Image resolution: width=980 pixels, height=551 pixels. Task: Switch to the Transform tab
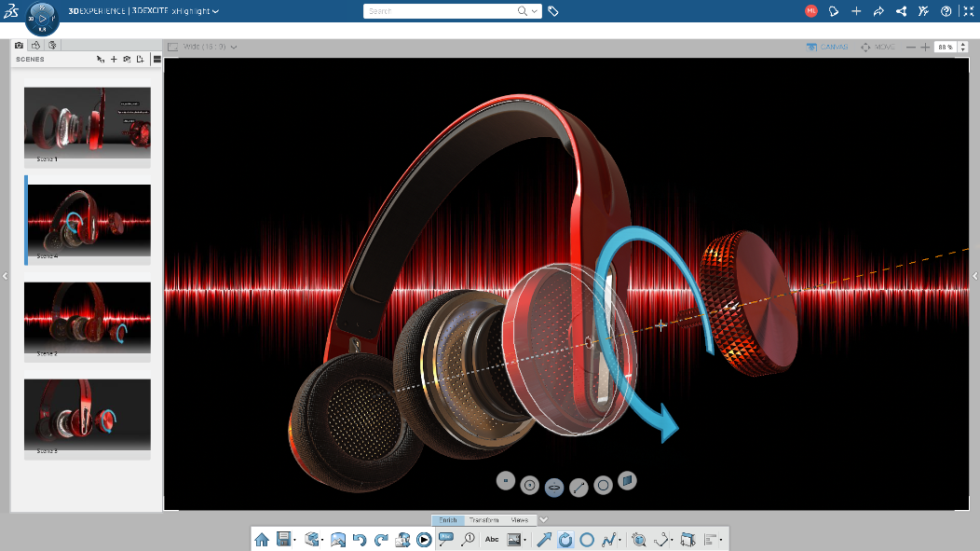tap(483, 519)
